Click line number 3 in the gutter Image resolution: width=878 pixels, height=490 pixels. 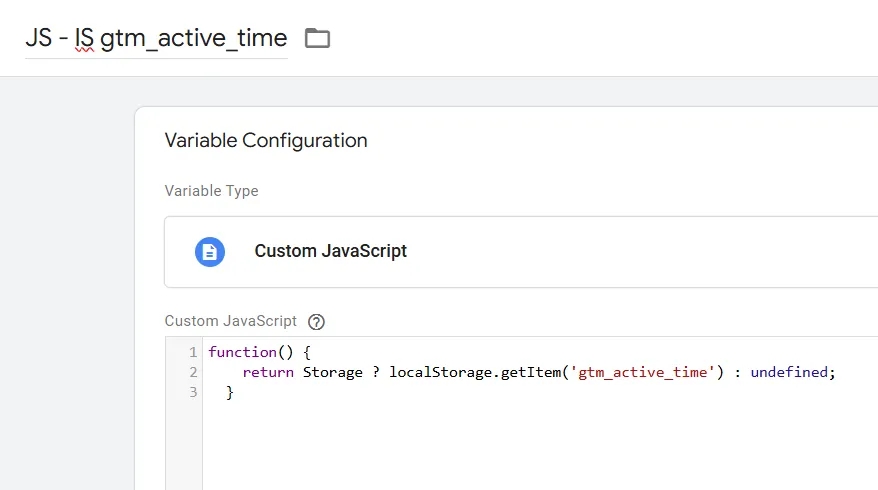(x=193, y=392)
